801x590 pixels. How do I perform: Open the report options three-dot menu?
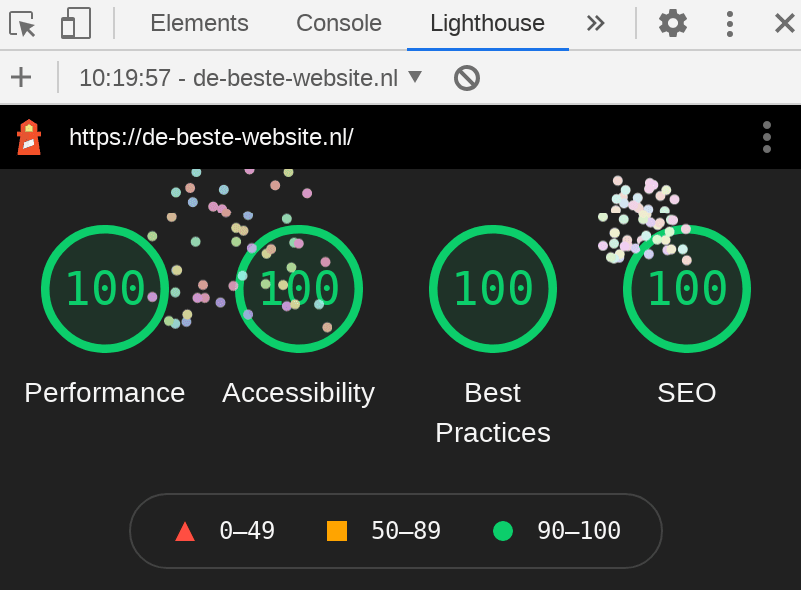point(767,137)
